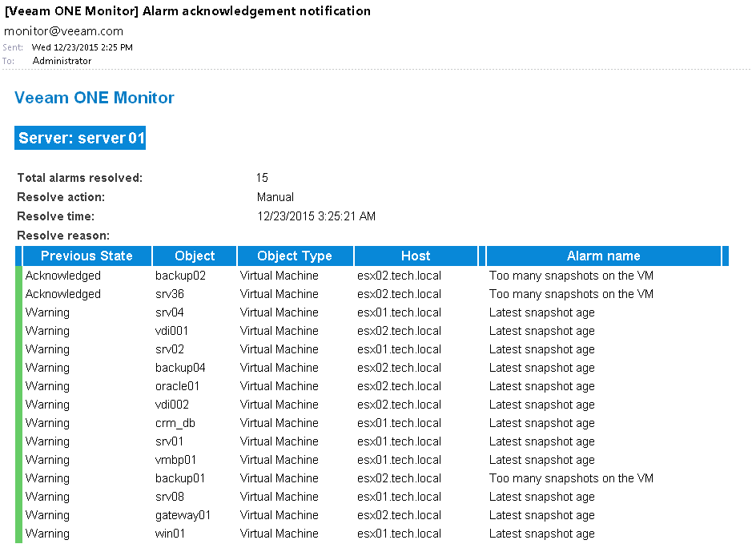The height and width of the screenshot is (552, 756).
Task: Click the resolve time value
Action: pos(316,216)
